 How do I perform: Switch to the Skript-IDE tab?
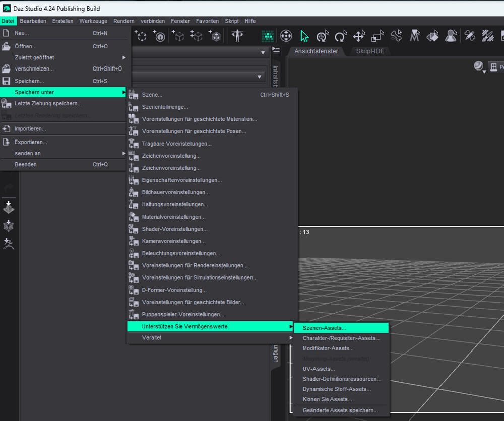[x=370, y=51]
